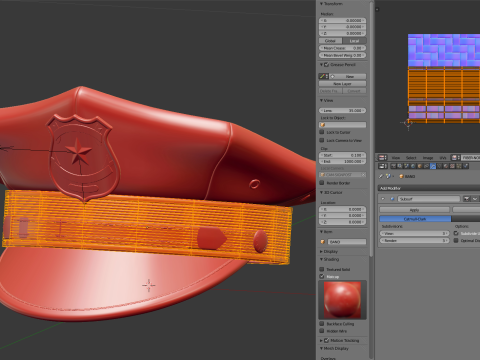The width and height of the screenshot is (480, 360).
Task: Click the Lens value field
Action: pos(342,110)
